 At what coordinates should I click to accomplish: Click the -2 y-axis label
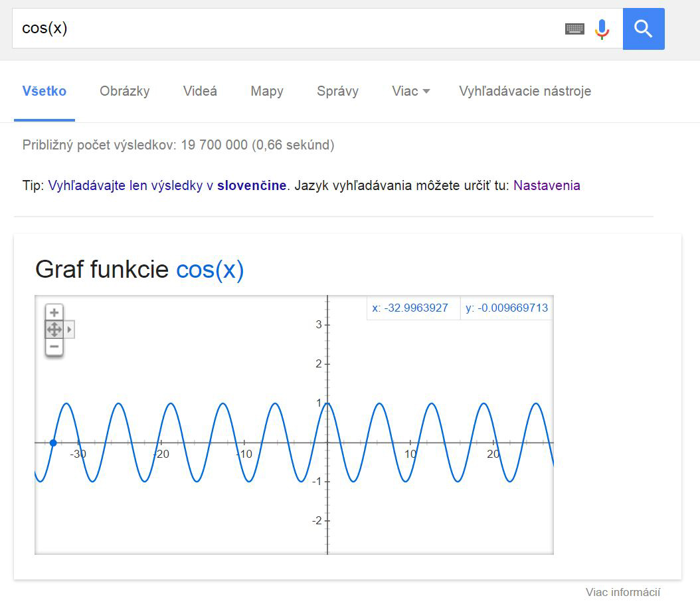(x=317, y=520)
